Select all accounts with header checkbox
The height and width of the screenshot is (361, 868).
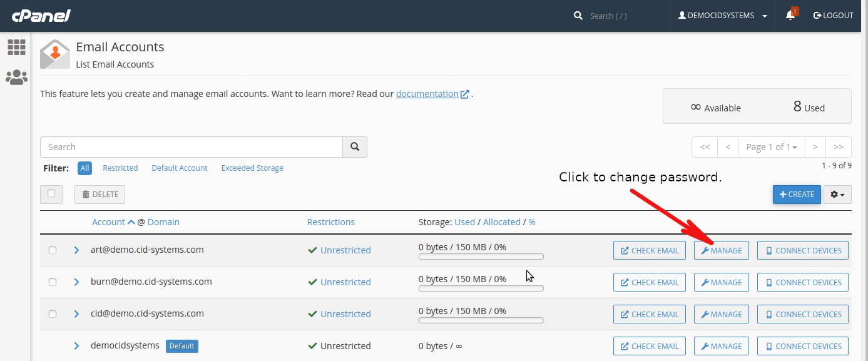point(51,194)
